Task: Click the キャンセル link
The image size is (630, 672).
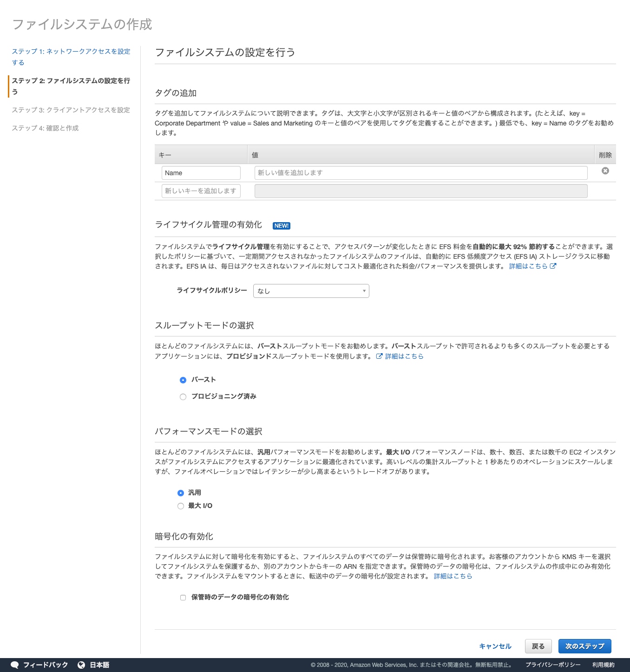Action: click(x=495, y=646)
